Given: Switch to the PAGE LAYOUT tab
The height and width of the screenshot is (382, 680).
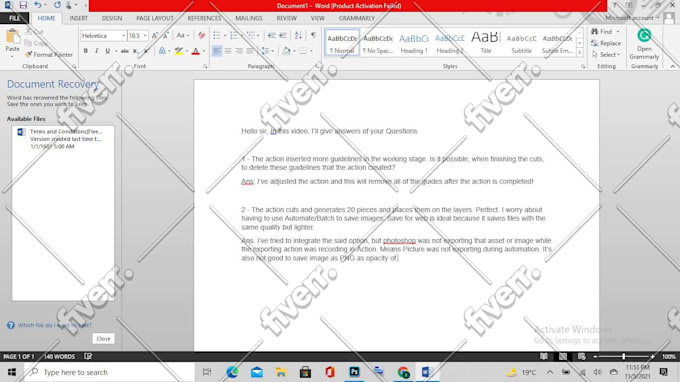Looking at the screenshot, I should [x=155, y=18].
